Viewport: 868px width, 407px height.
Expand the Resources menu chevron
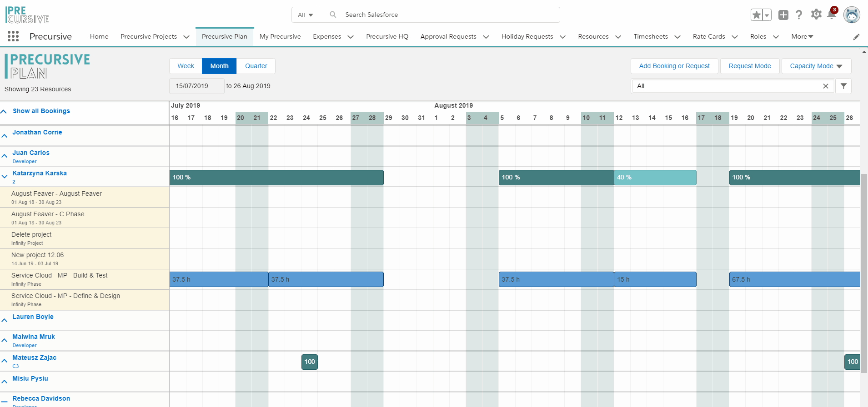pos(618,37)
